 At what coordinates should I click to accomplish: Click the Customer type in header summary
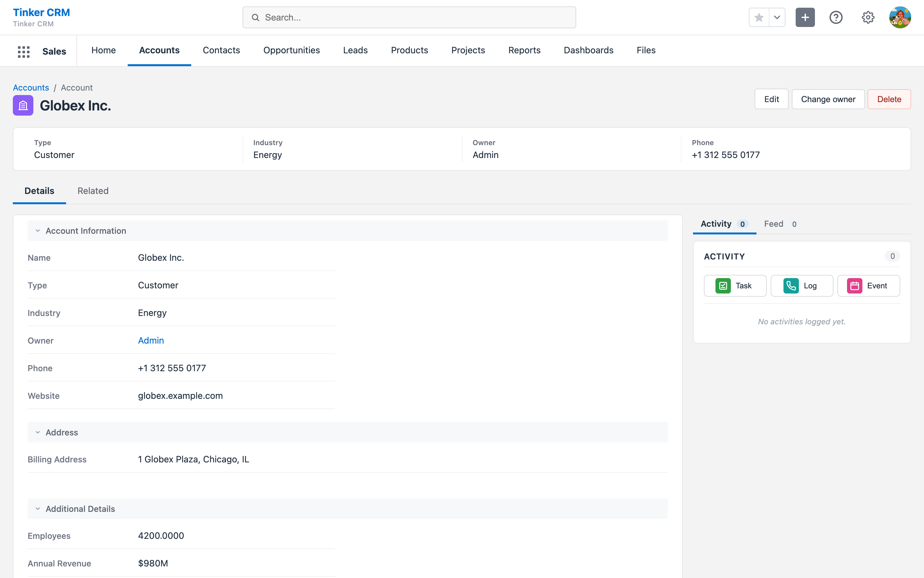[x=54, y=155]
